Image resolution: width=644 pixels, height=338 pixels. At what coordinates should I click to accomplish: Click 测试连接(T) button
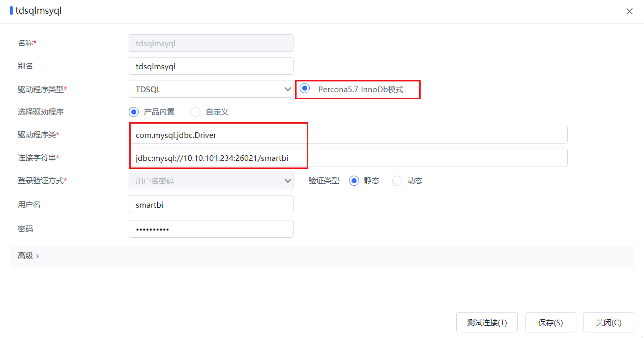coord(487,323)
